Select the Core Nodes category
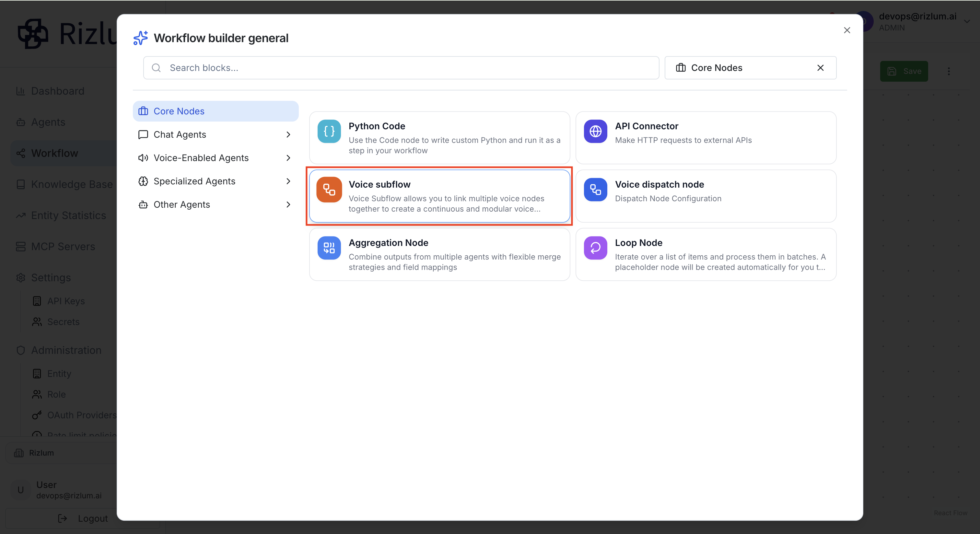 (x=215, y=111)
